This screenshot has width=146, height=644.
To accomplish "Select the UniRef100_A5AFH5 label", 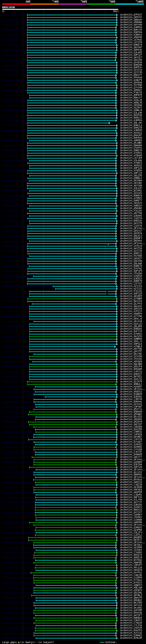I will tap(131, 37).
